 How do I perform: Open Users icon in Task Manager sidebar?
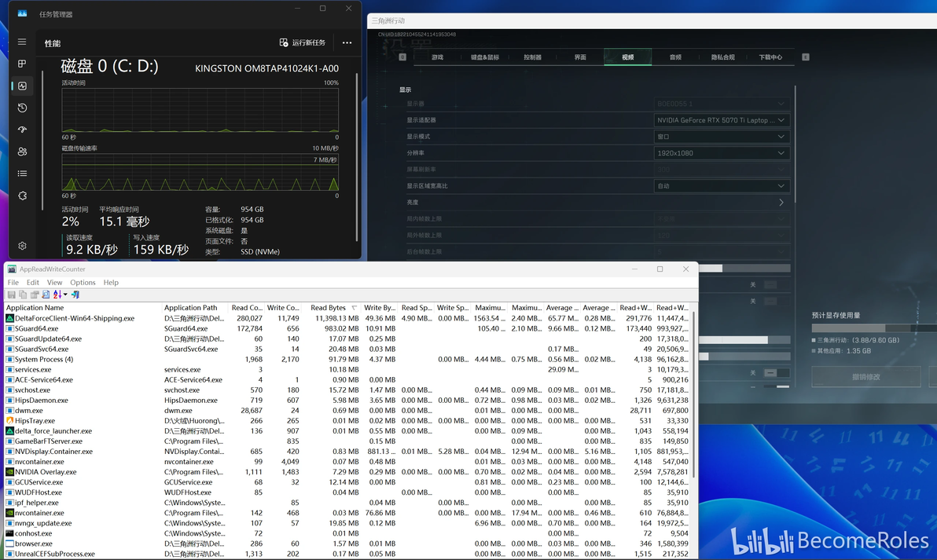[x=22, y=152]
